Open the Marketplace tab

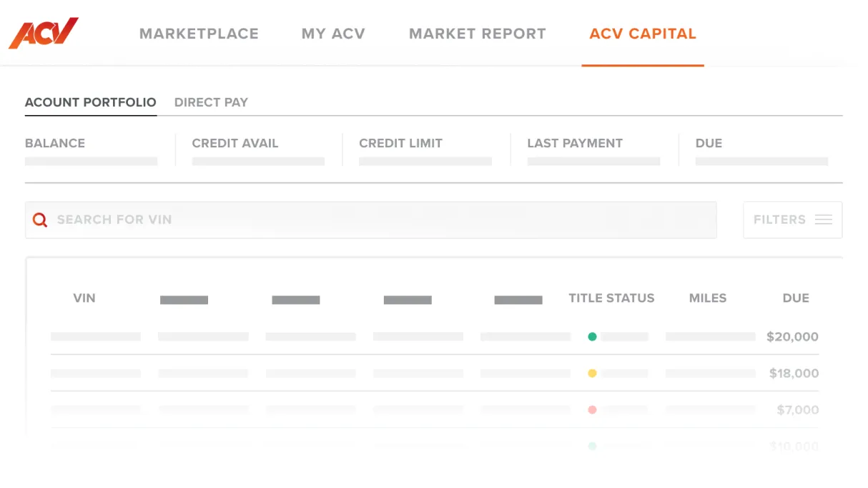pos(199,34)
